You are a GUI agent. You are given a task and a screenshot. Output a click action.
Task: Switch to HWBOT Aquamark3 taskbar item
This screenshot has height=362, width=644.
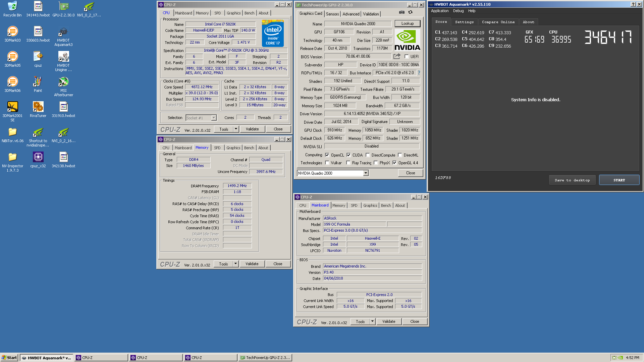47,358
